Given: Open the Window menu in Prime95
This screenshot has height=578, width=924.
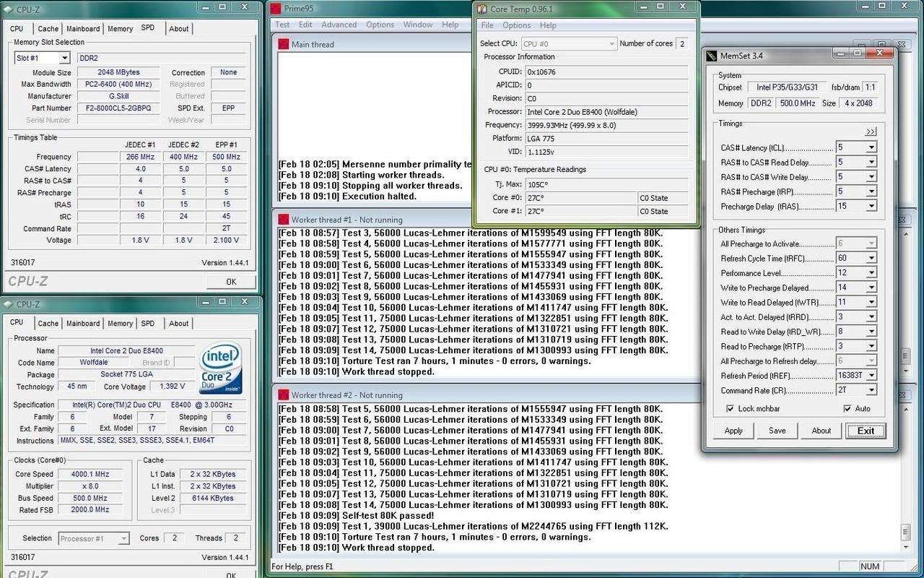Looking at the screenshot, I should tap(418, 25).
